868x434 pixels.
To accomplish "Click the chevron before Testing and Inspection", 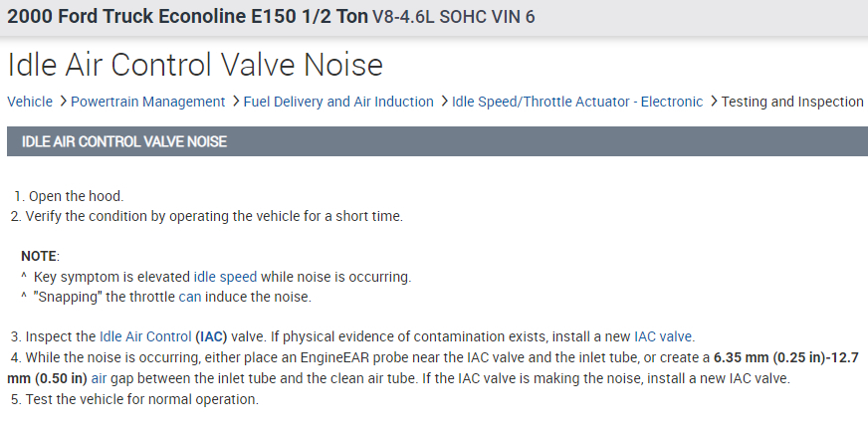I will (x=713, y=102).
